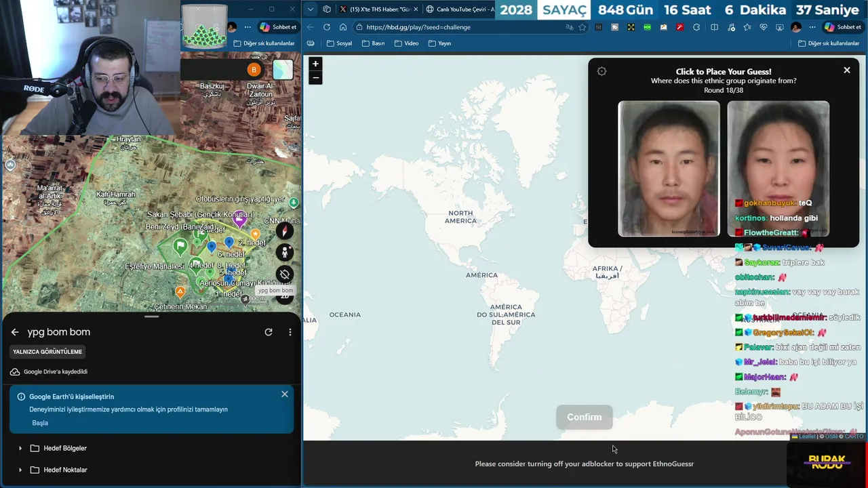Open the Sosyal bookmarks folder
Screen dimensions: 868x488
click(339, 43)
